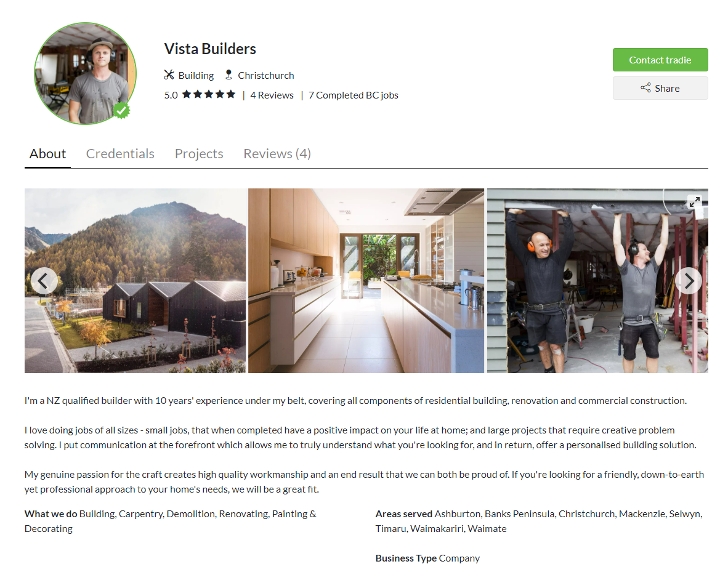Screen dimensions: 728x580
Task: Click the five-star rating icons
Action: [x=209, y=95]
